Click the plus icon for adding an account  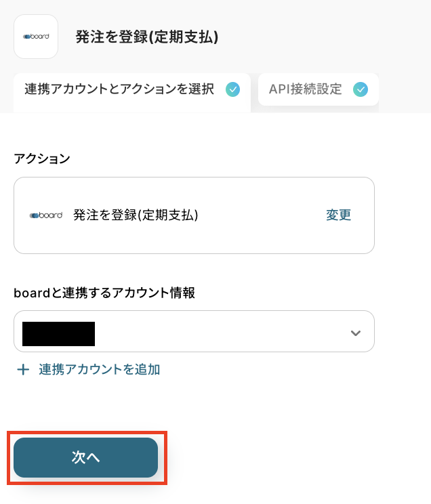click(x=24, y=370)
